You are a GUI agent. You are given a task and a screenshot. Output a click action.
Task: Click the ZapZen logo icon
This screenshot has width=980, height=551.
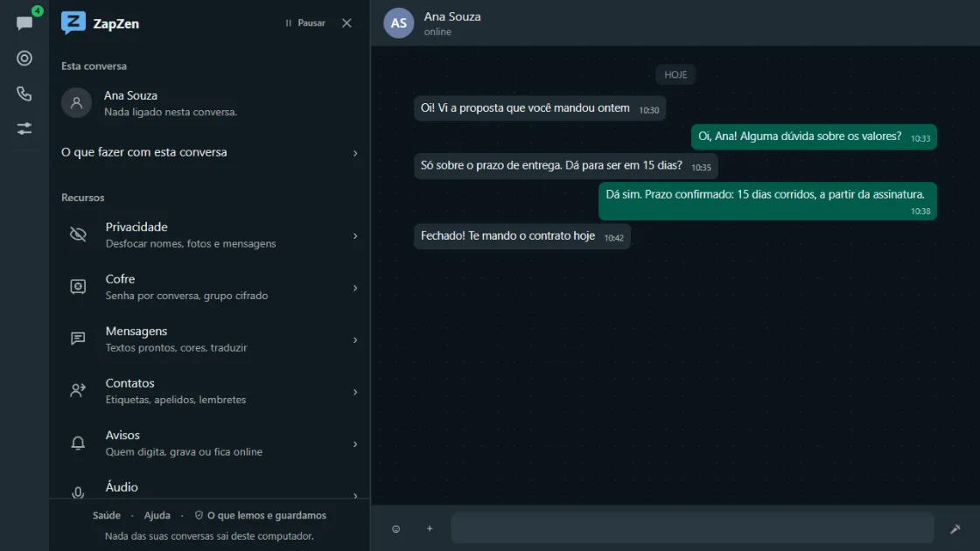tap(73, 23)
